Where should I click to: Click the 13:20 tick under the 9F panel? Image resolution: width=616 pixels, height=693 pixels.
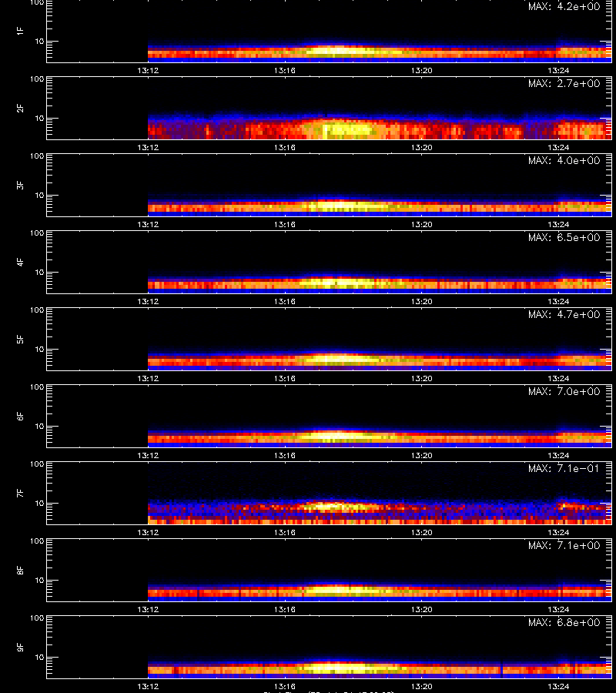[x=421, y=686]
